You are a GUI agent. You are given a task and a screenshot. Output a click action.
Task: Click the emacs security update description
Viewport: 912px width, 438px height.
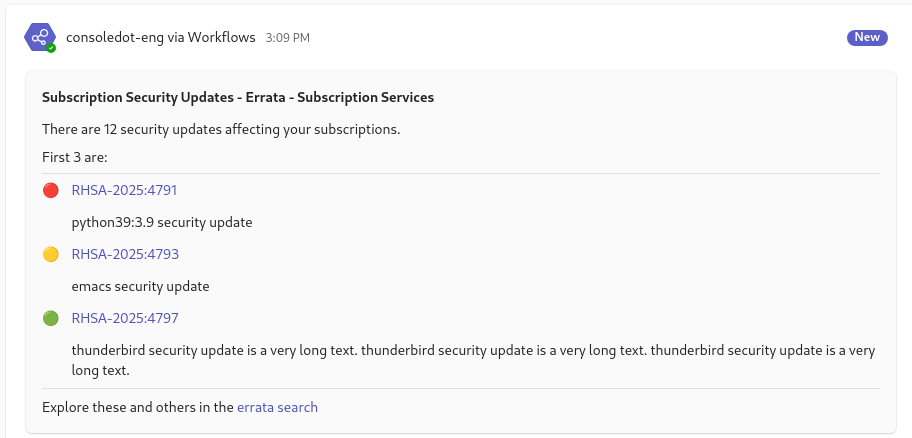click(x=140, y=286)
